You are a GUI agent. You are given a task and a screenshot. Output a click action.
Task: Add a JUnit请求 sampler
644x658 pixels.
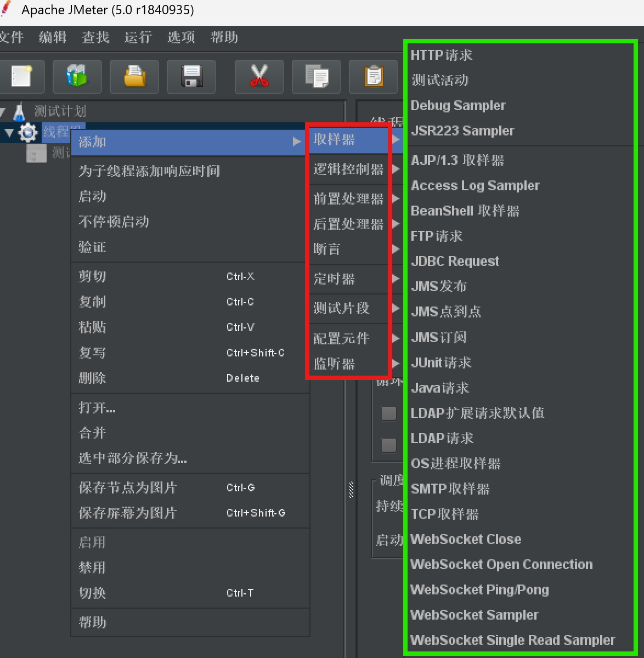click(520, 362)
